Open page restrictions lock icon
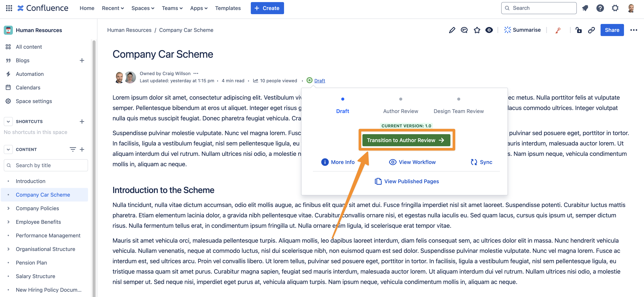Image resolution: width=644 pixels, height=297 pixels. pyautogui.click(x=578, y=30)
